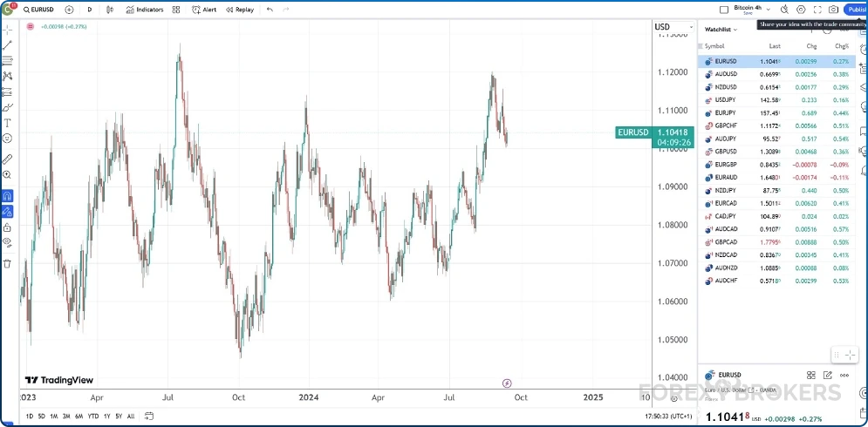Image resolution: width=868 pixels, height=427 pixels.
Task: Start bar Replay mode
Action: pyautogui.click(x=240, y=10)
